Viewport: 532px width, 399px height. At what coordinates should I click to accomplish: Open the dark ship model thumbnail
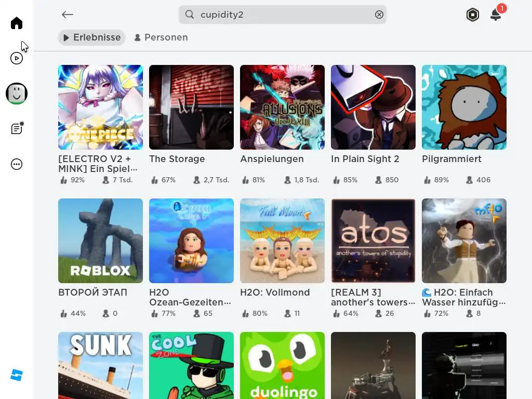(x=373, y=365)
